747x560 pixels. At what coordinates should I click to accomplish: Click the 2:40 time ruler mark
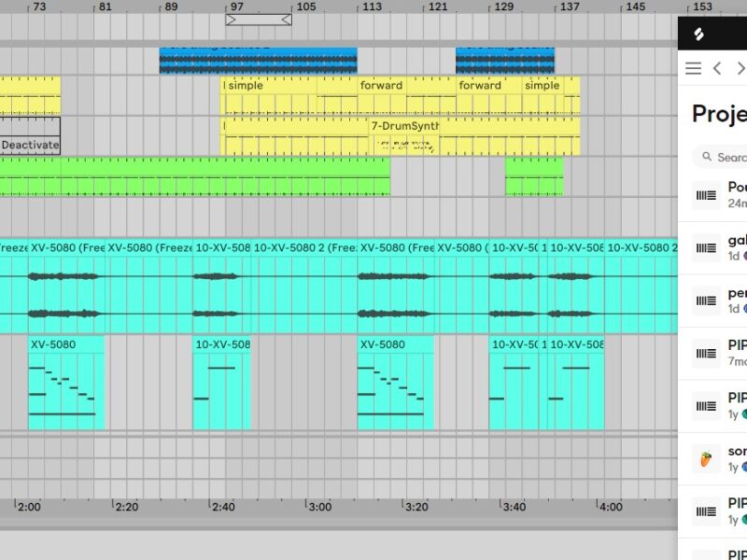[221, 507]
